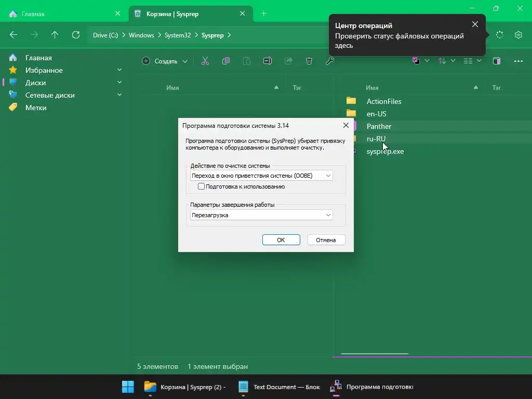Navigate to Windows in breadcrumb
This screenshot has width=532, height=399.
pyautogui.click(x=141, y=35)
